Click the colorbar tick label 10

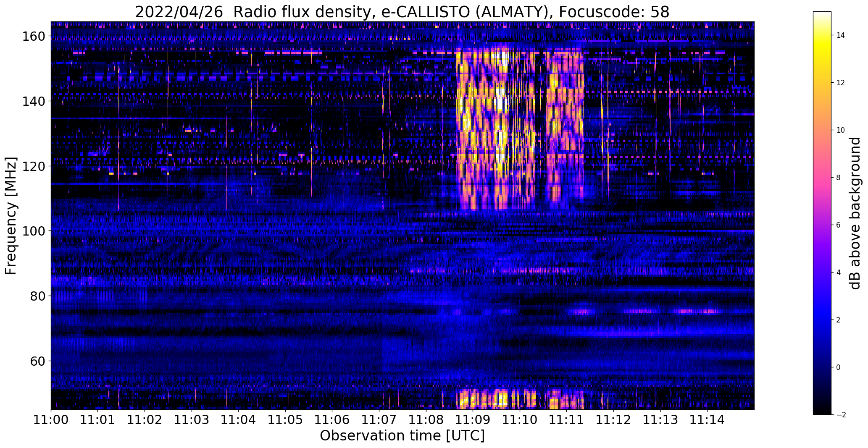tap(841, 130)
